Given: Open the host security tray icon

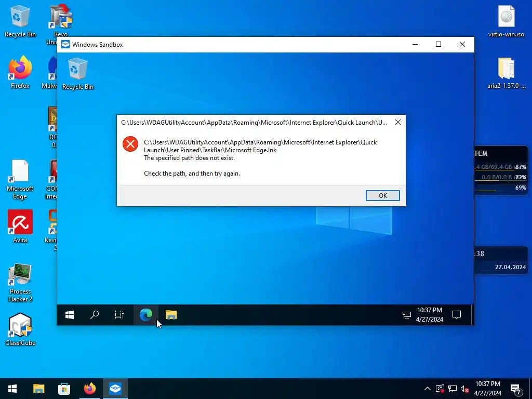Looking at the screenshot, I should click(440, 389).
